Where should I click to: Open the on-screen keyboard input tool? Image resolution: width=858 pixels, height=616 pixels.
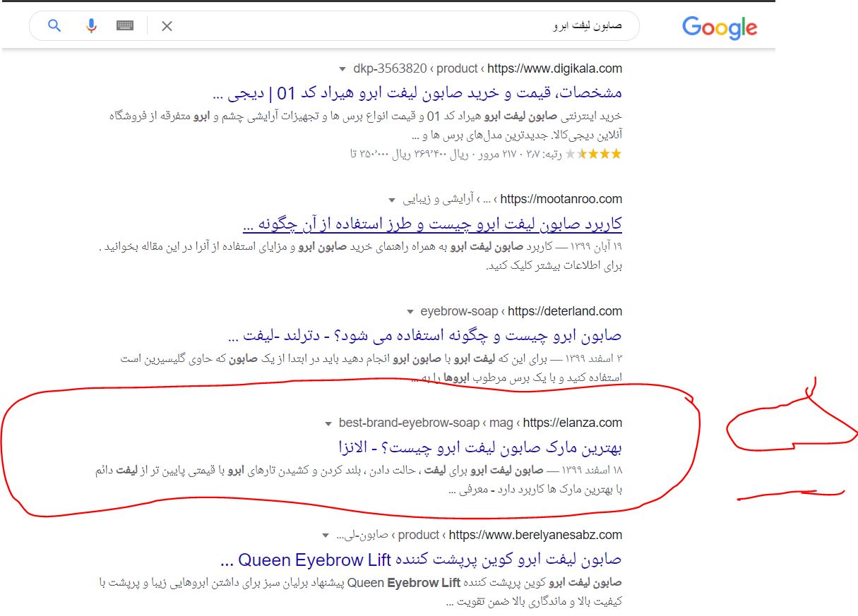click(x=126, y=26)
